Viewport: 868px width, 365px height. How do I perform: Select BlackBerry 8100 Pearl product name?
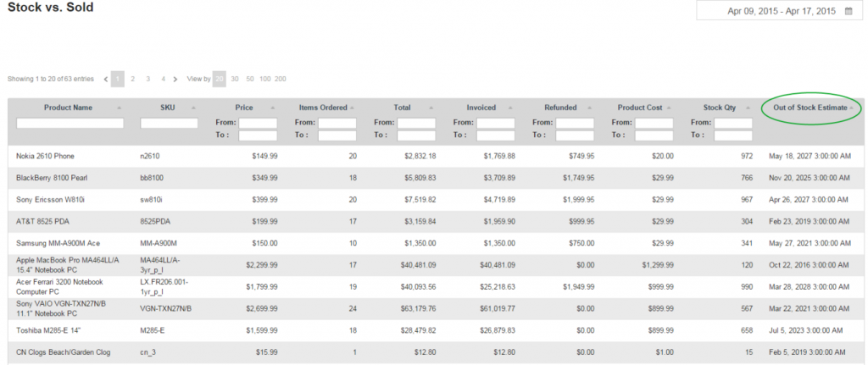[x=52, y=178]
